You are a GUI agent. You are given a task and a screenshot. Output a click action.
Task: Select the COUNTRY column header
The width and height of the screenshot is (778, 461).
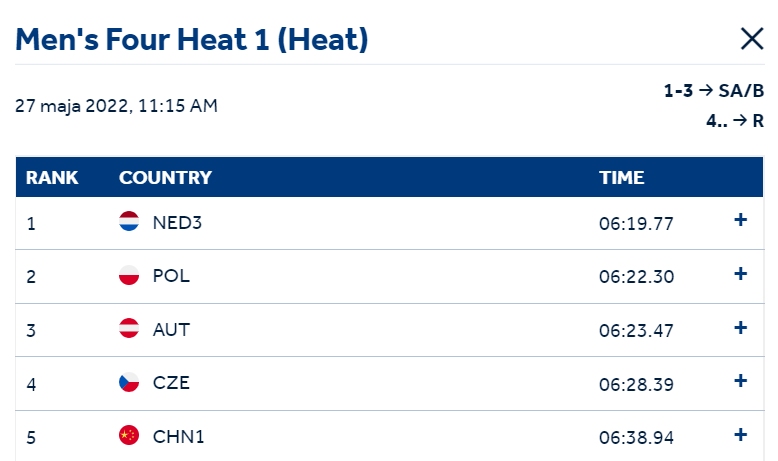(x=165, y=178)
